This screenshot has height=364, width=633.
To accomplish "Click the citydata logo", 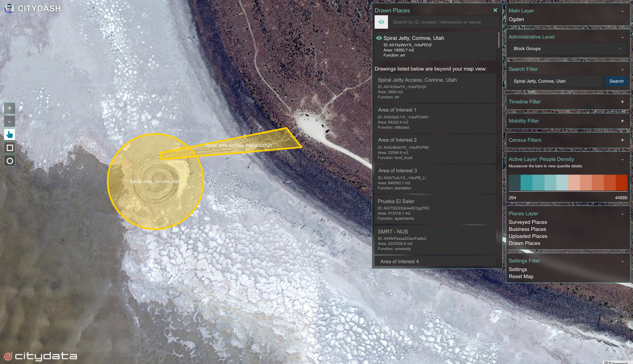I will [41, 356].
